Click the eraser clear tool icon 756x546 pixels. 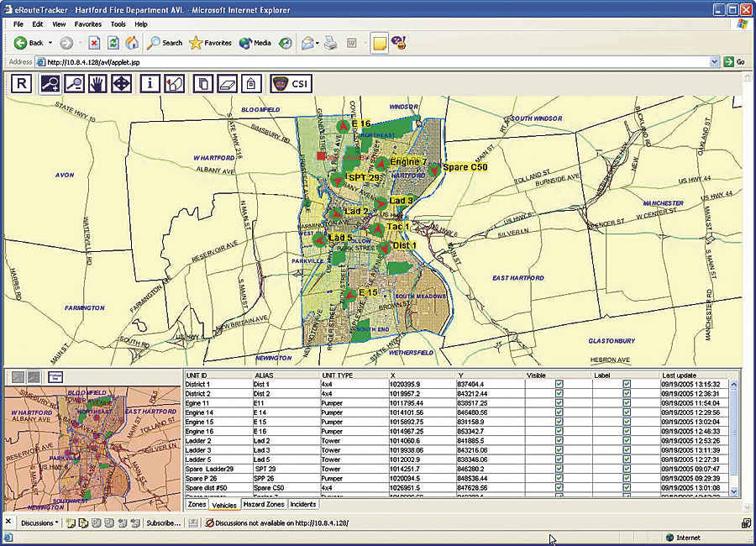(x=227, y=83)
